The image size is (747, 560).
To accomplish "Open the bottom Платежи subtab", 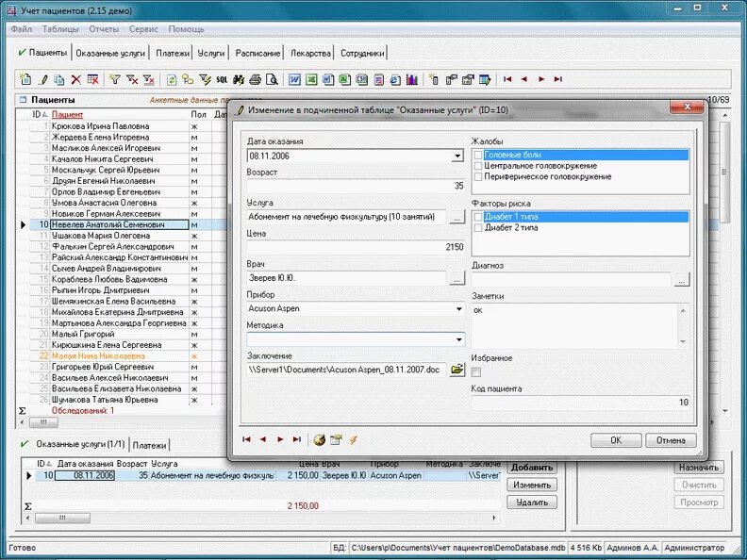I will 149,445.
